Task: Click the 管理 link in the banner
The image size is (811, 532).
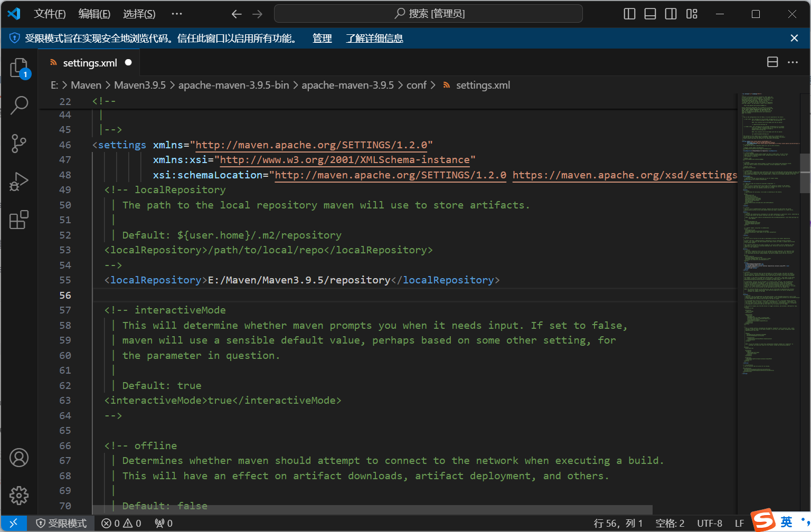Action: point(322,38)
